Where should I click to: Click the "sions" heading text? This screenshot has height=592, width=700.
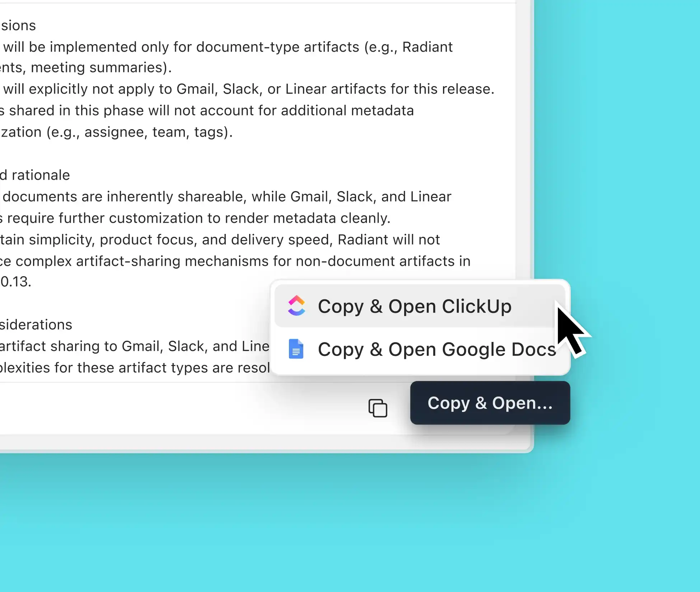pos(18,25)
